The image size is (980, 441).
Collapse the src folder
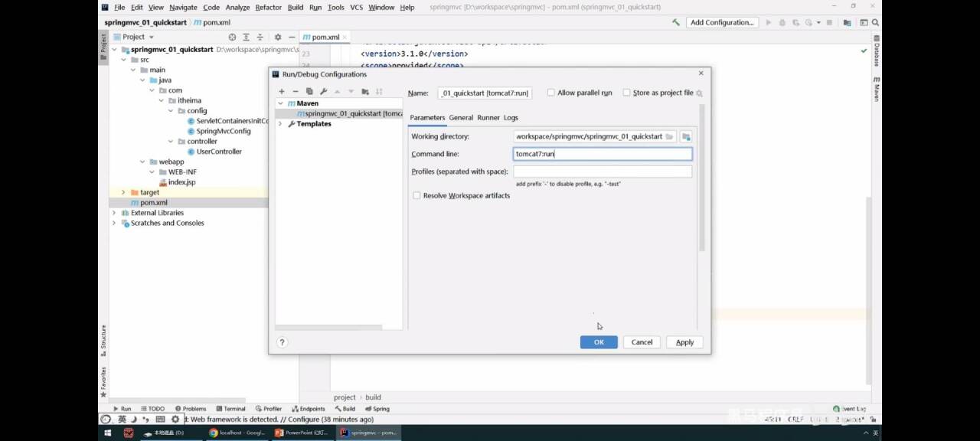tap(124, 60)
